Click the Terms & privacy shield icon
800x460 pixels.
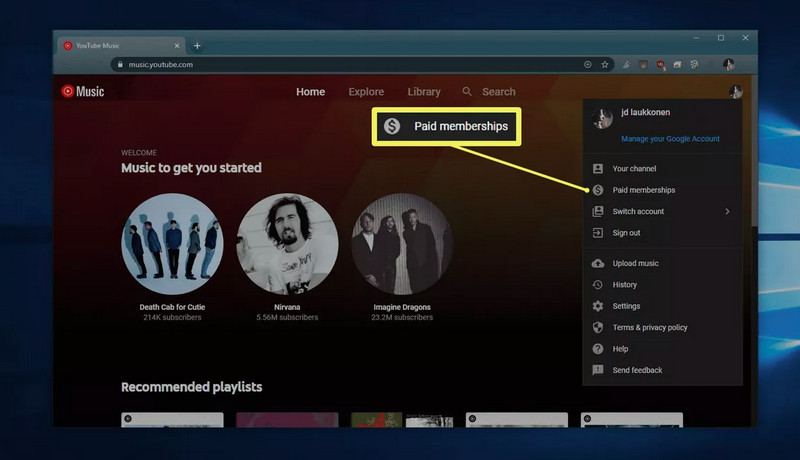pos(598,327)
